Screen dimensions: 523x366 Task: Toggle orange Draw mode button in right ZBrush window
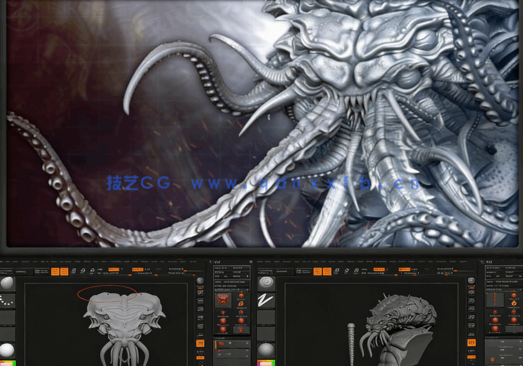327,272
